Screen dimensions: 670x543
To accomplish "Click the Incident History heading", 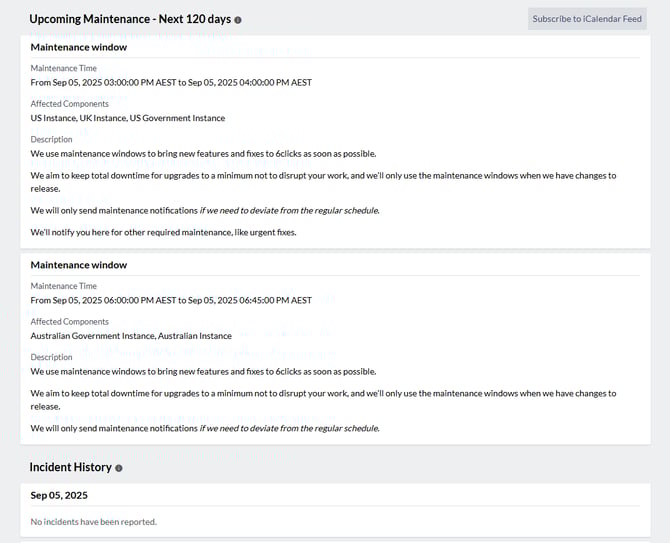I will click(70, 467).
